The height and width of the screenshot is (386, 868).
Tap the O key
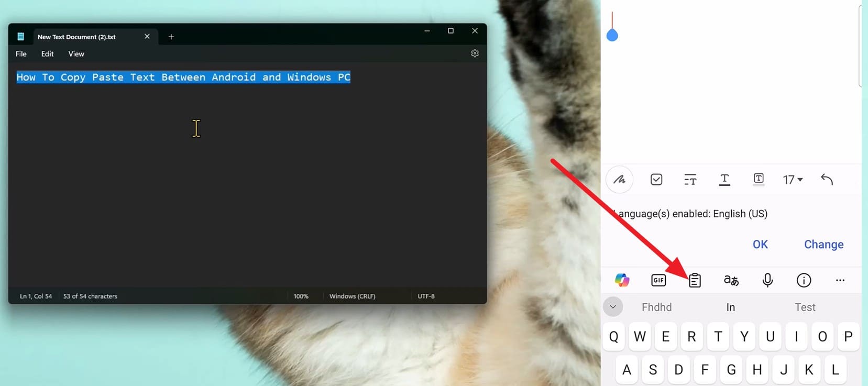click(x=822, y=336)
